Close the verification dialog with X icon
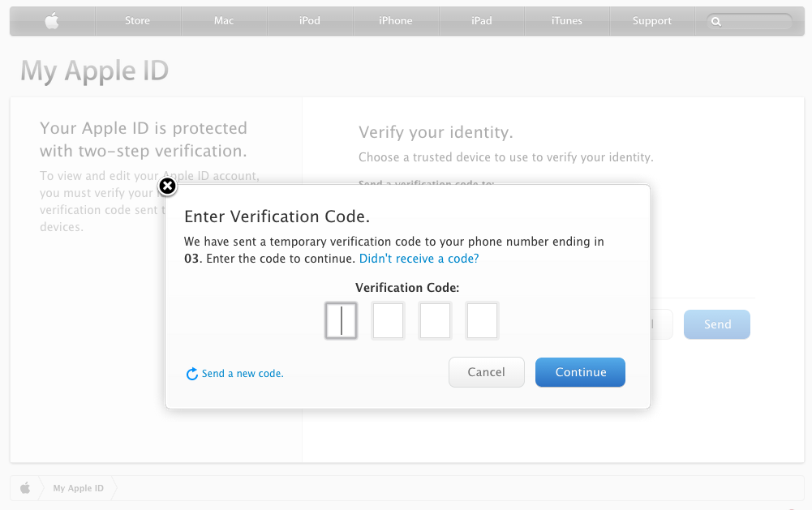The image size is (812, 510). pyautogui.click(x=167, y=186)
